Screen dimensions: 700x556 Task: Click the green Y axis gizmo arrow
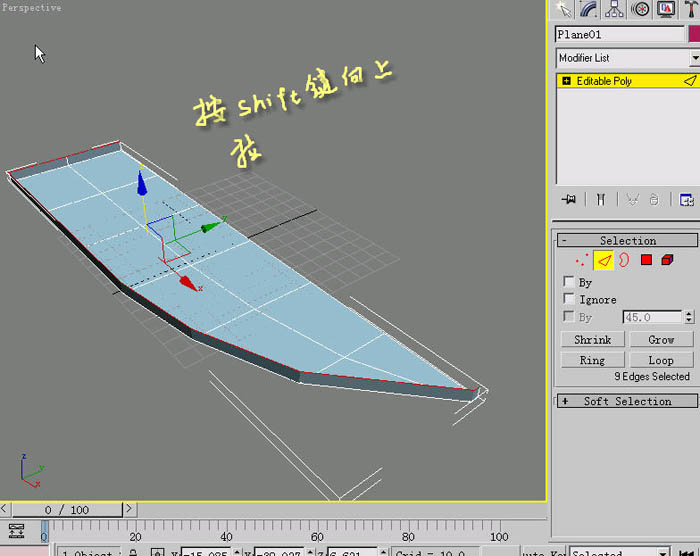(212, 226)
